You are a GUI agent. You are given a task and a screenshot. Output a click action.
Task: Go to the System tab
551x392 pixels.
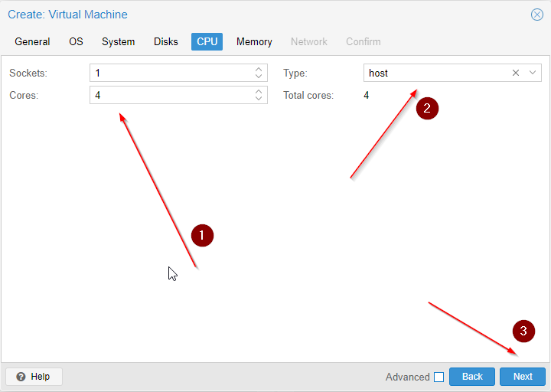[x=118, y=41]
